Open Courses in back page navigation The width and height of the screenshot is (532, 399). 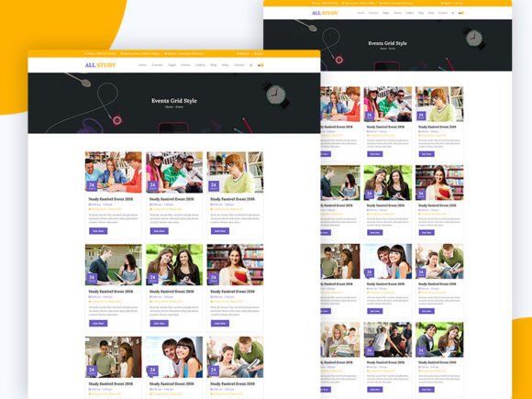[373, 13]
